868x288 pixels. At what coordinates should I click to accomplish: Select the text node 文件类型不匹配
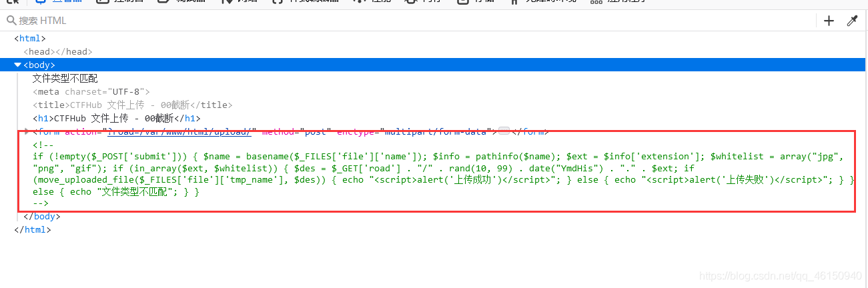[65, 78]
